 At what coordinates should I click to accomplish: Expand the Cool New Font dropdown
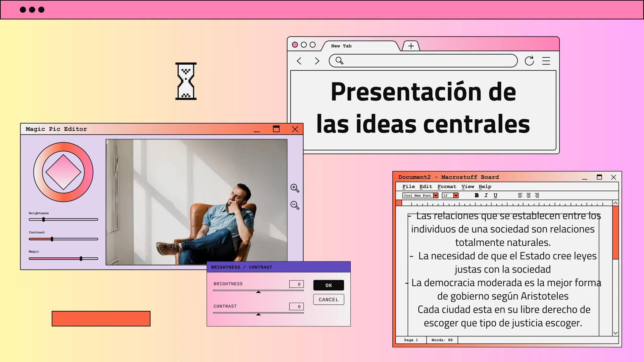(x=436, y=195)
